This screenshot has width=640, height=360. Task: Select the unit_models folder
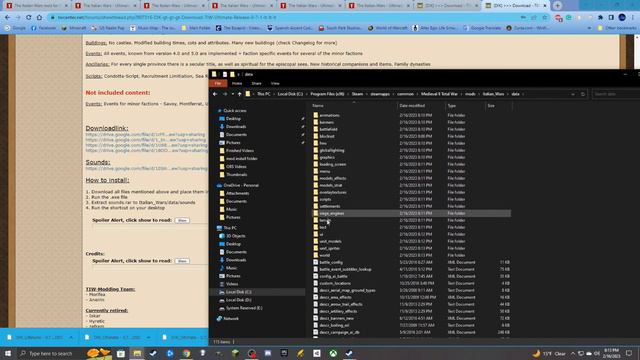(x=330, y=241)
